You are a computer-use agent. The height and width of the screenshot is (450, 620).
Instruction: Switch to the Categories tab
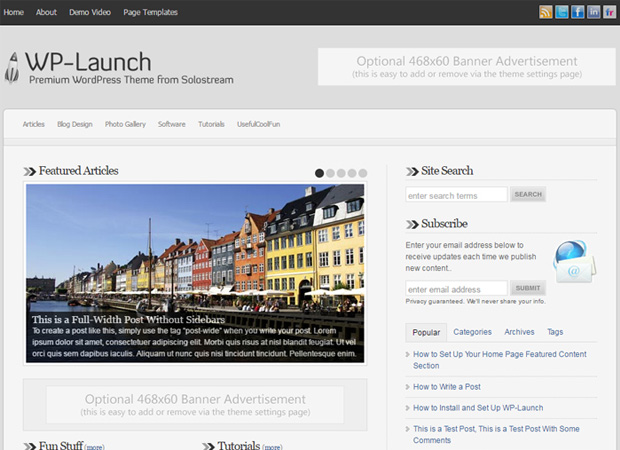tap(473, 332)
